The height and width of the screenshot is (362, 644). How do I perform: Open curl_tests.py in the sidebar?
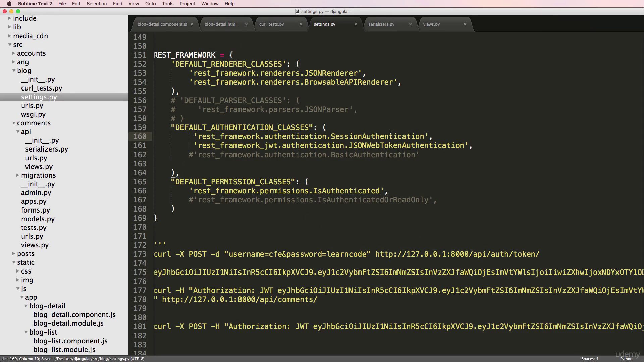pos(42,88)
